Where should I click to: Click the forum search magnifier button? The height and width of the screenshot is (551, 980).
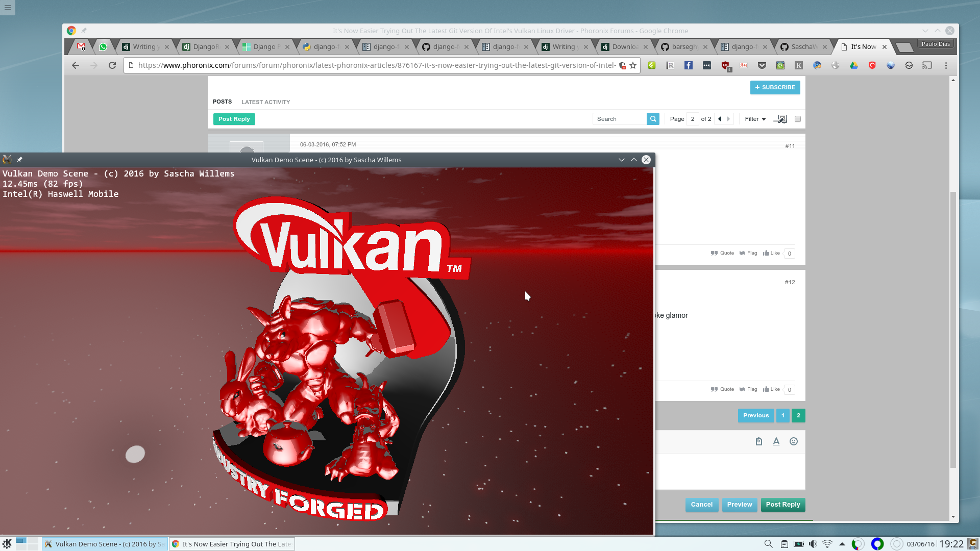[653, 119]
